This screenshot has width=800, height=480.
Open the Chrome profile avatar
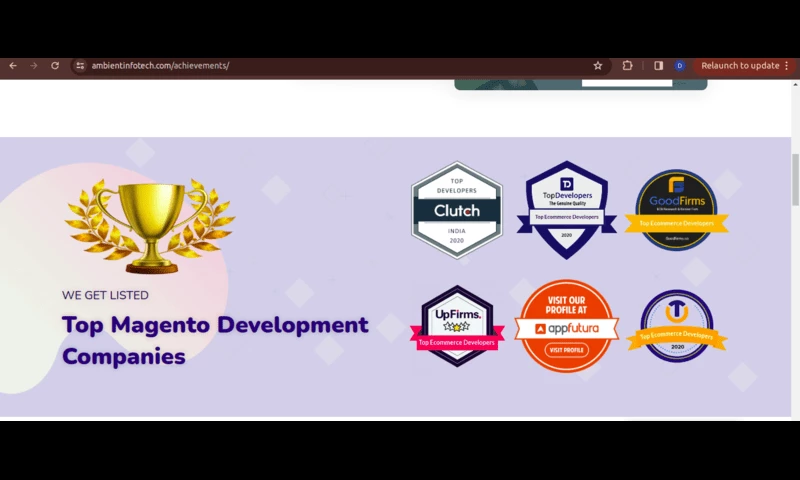pyautogui.click(x=679, y=66)
